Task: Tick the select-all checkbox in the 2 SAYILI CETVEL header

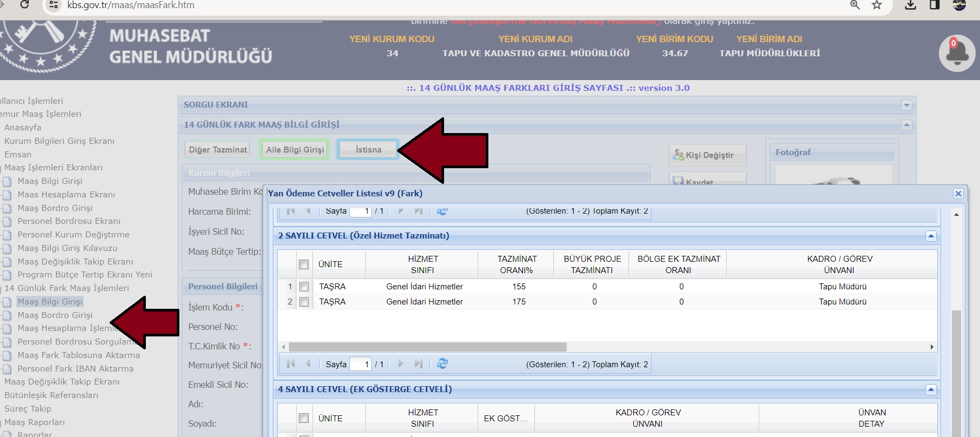Action: (x=304, y=264)
